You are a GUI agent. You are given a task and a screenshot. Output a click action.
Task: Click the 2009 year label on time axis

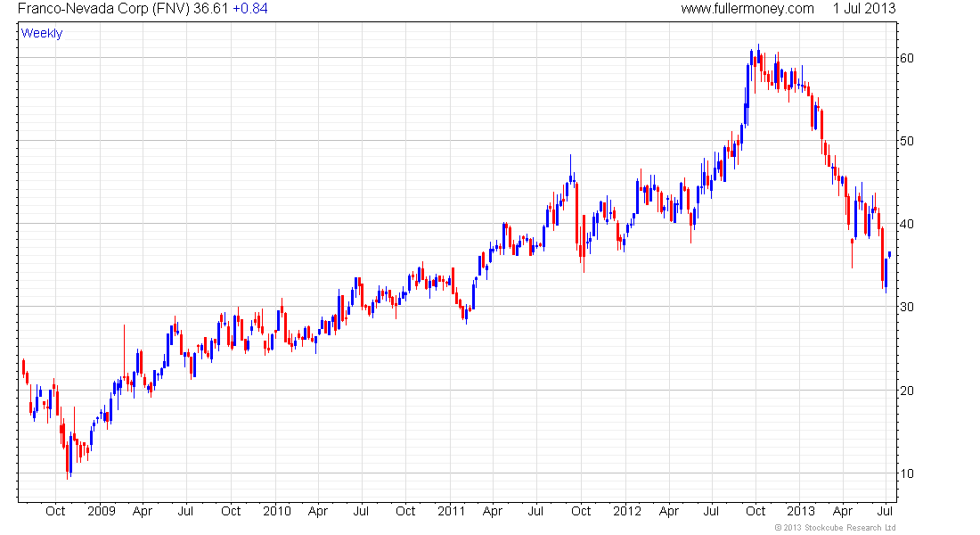coord(102,511)
